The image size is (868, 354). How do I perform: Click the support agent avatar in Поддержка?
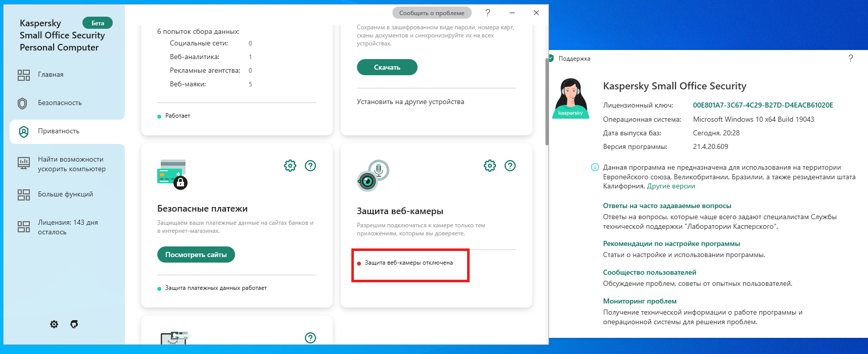571,98
